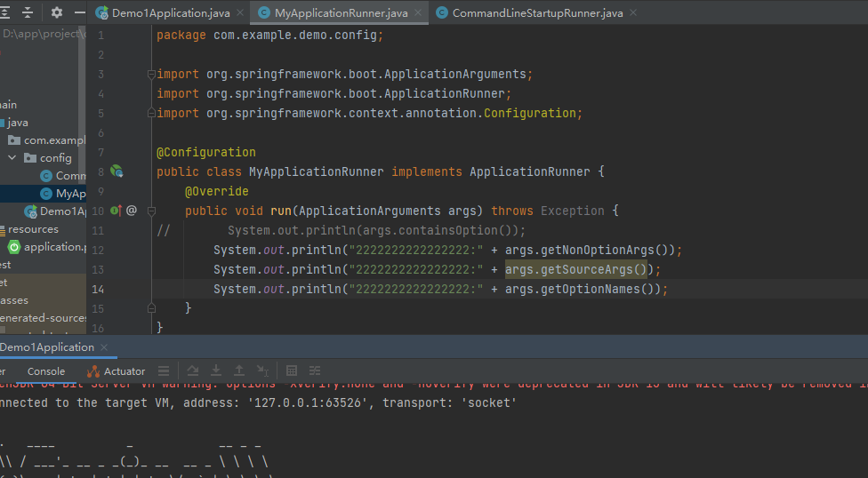
Task: Click the args.getOptionNames() call on line 14
Action: 580,289
